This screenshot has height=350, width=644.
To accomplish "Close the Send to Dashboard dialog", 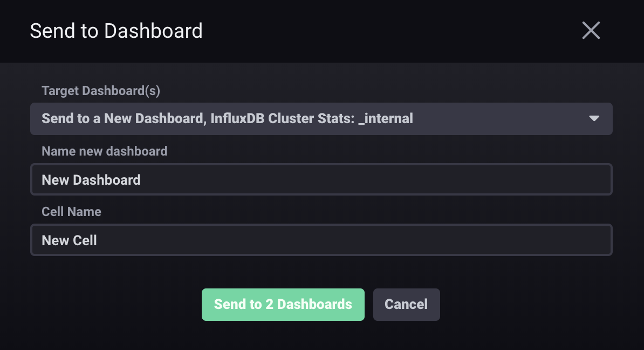I will (x=591, y=31).
